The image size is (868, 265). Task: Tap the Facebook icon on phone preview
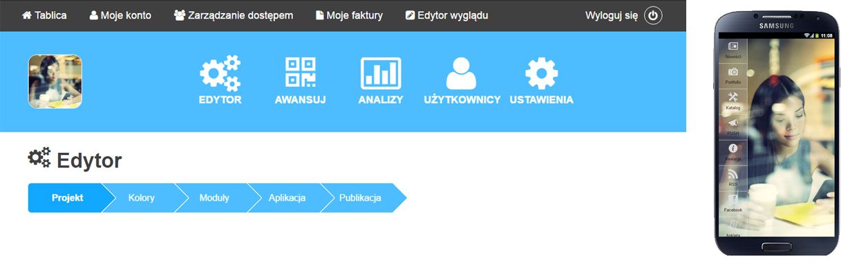point(733,200)
